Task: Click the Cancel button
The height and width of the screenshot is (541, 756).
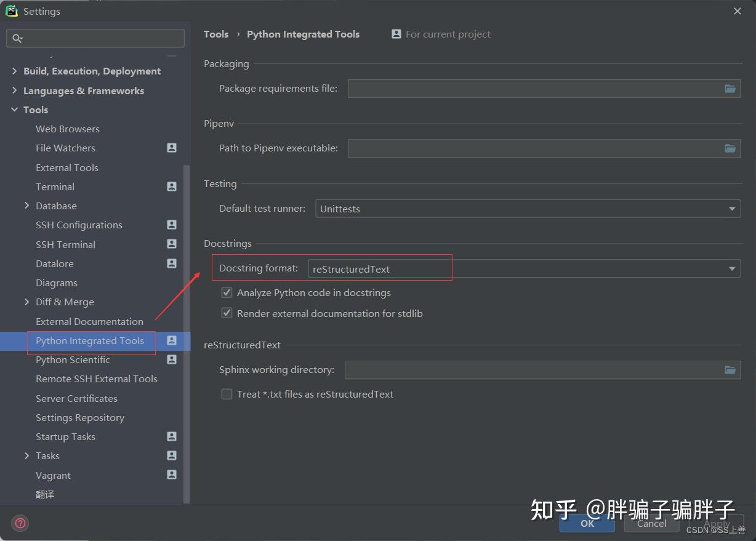Action: click(x=651, y=523)
